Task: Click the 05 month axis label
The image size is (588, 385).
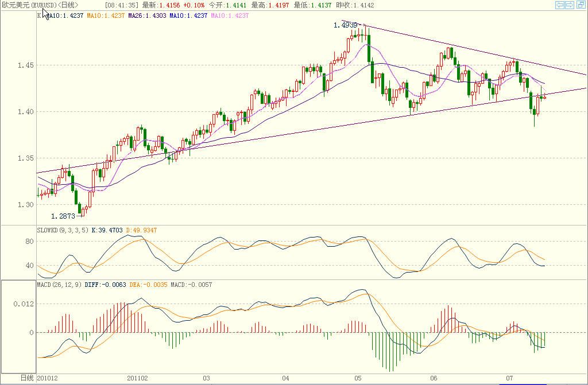Action: point(358,378)
